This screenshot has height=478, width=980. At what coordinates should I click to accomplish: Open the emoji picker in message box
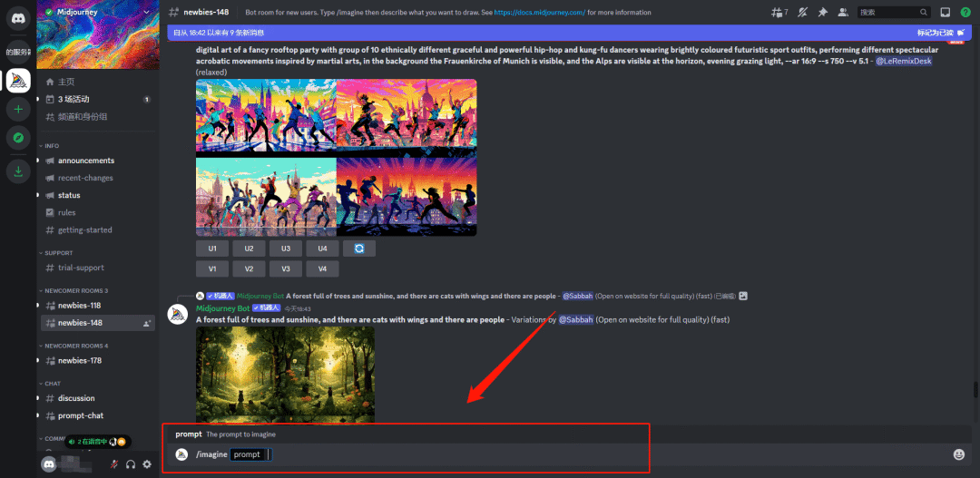tap(959, 455)
